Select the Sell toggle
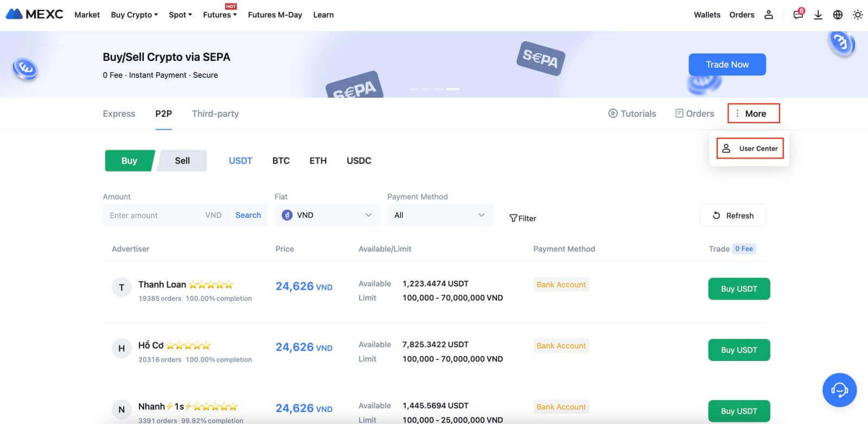 [182, 161]
